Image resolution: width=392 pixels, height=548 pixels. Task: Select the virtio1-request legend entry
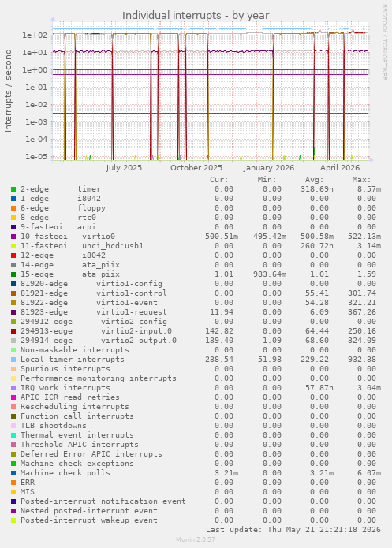(93, 312)
